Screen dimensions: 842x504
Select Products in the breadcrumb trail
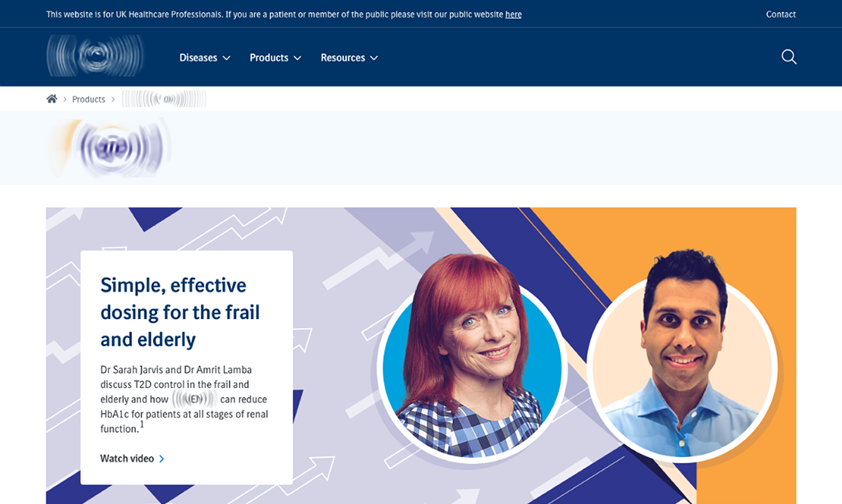(x=89, y=99)
